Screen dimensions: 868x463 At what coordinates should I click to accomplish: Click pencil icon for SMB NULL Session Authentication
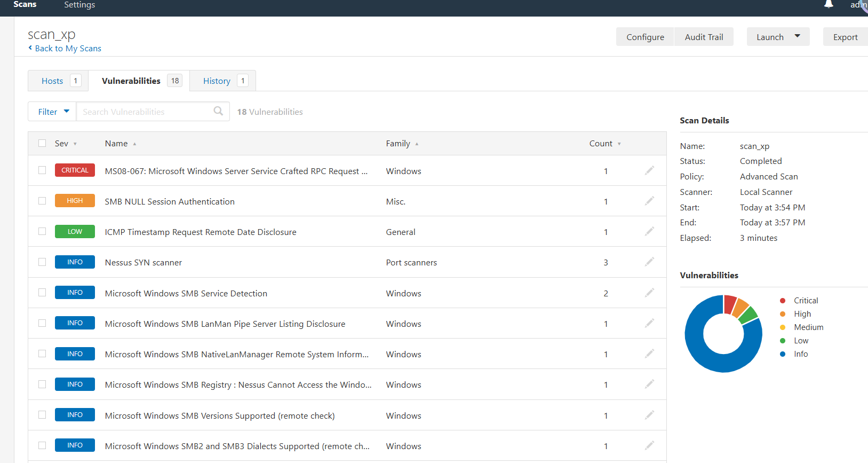tap(649, 201)
